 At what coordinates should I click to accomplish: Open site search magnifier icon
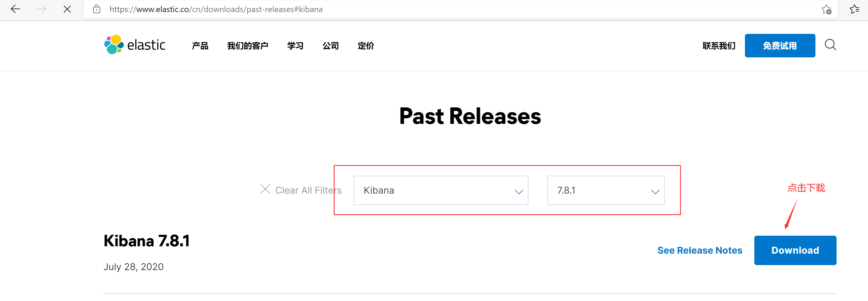click(830, 45)
